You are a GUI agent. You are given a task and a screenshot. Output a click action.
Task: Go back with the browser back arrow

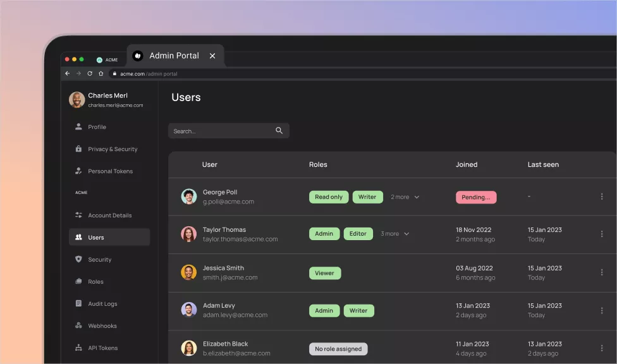(67, 73)
